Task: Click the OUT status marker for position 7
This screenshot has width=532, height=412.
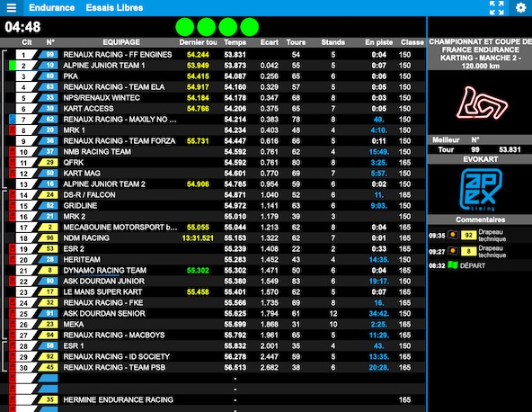Action: [12, 120]
